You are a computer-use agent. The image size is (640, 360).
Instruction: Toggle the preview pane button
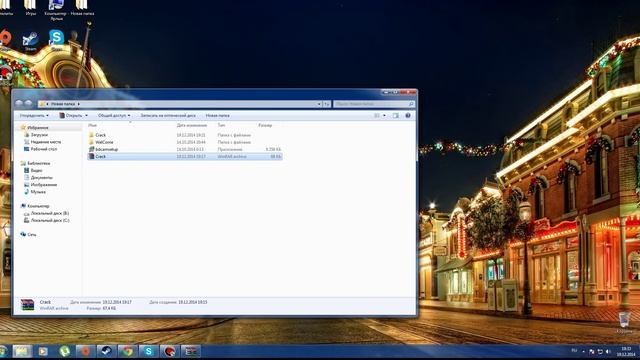(x=396, y=116)
